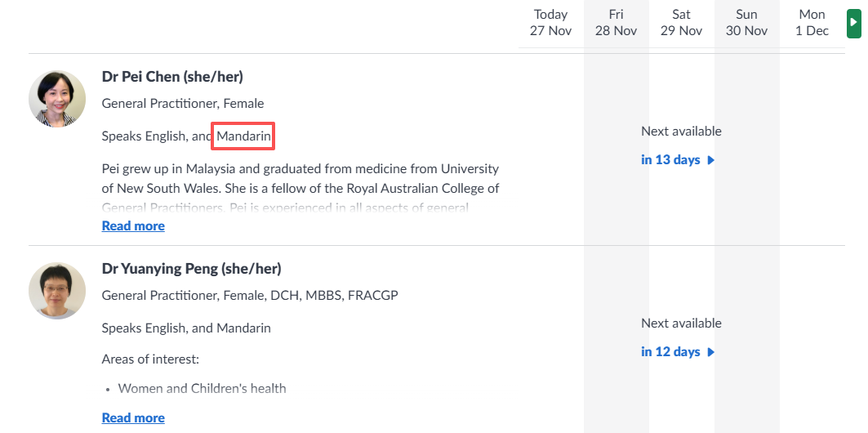The image size is (868, 433).
Task: Select the Today 27 Nov column header
Action: (x=550, y=23)
